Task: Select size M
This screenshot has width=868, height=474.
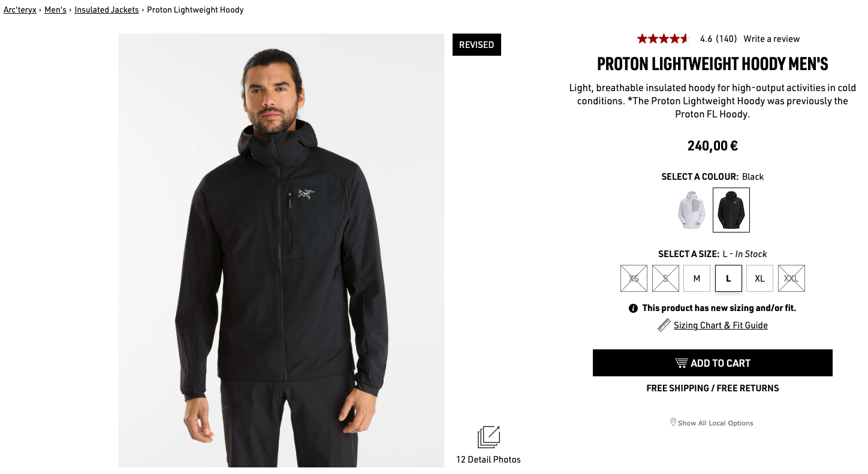Action: point(697,279)
